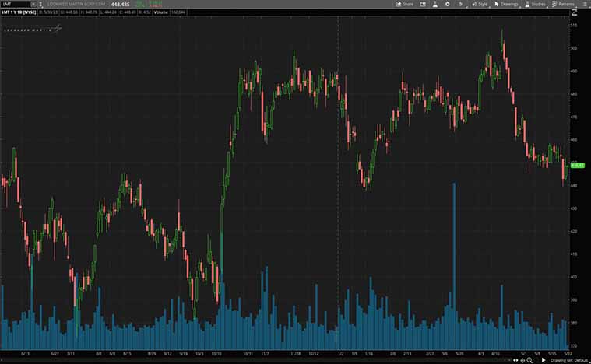Viewport: 591px width, 364px height.
Task: Click the 10/31 date label on time axis
Action: (x=248, y=354)
